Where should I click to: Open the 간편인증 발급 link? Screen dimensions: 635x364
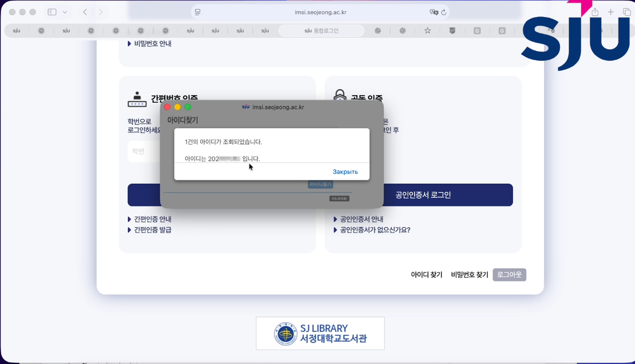click(152, 230)
